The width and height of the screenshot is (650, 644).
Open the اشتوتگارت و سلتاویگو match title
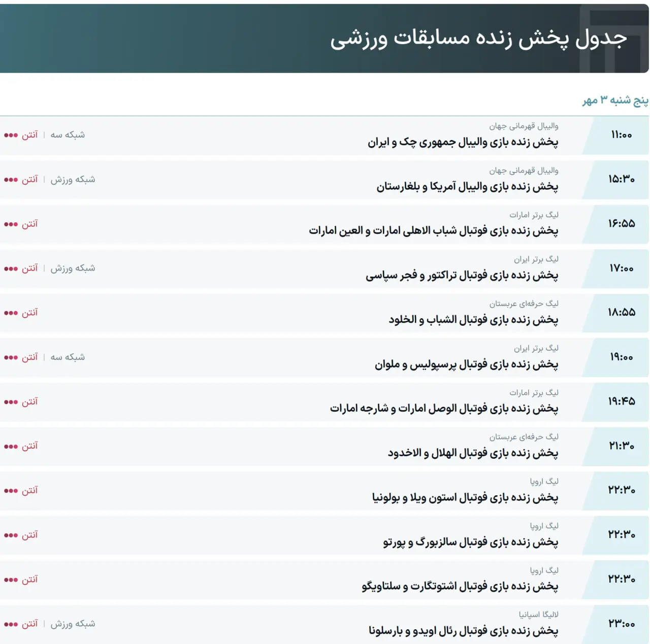point(460,587)
